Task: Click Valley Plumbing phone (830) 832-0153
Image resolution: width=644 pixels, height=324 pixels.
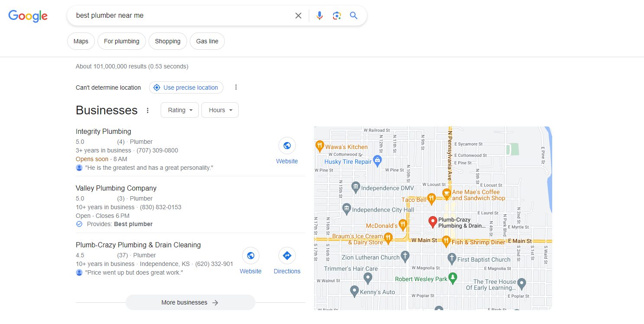Action: [161, 207]
